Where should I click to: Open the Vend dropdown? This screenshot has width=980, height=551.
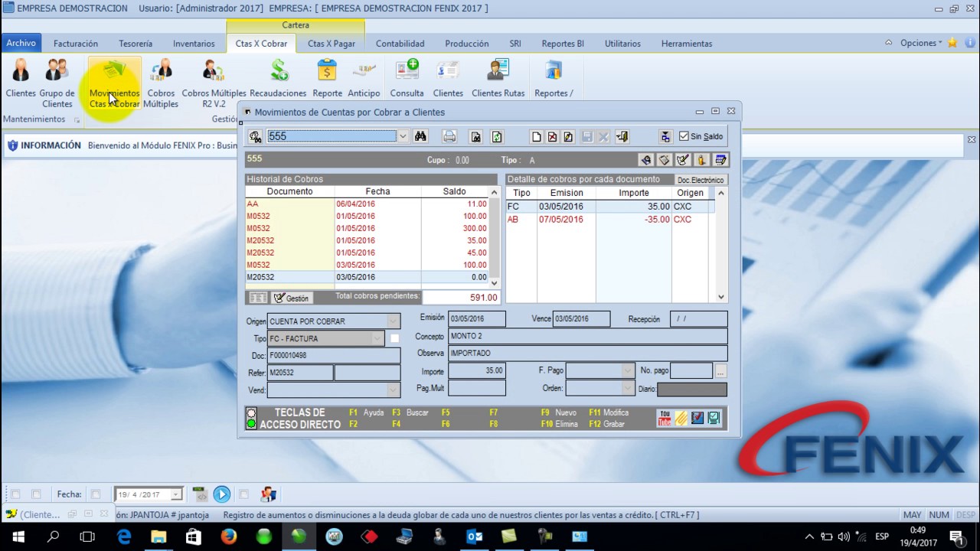(393, 390)
